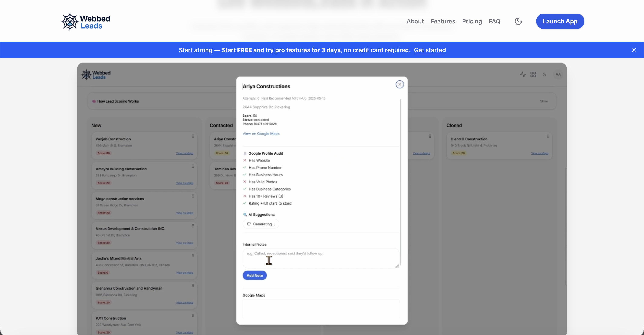
Task: Select the PJ11 Construction card title
Action: (111, 318)
